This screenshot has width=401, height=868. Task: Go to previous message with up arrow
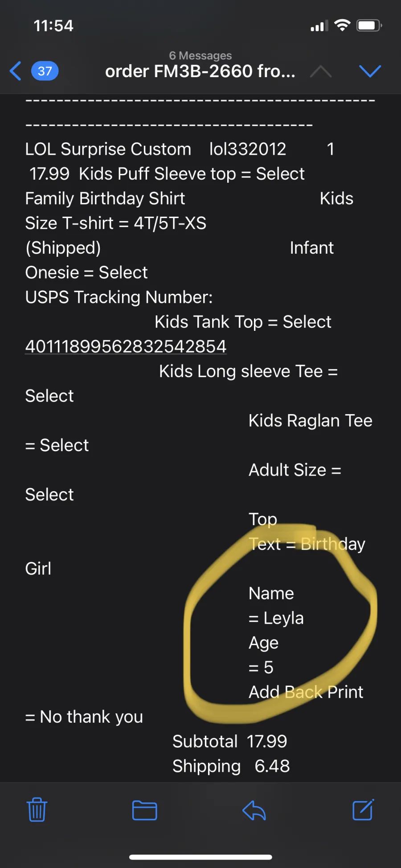pos(320,71)
